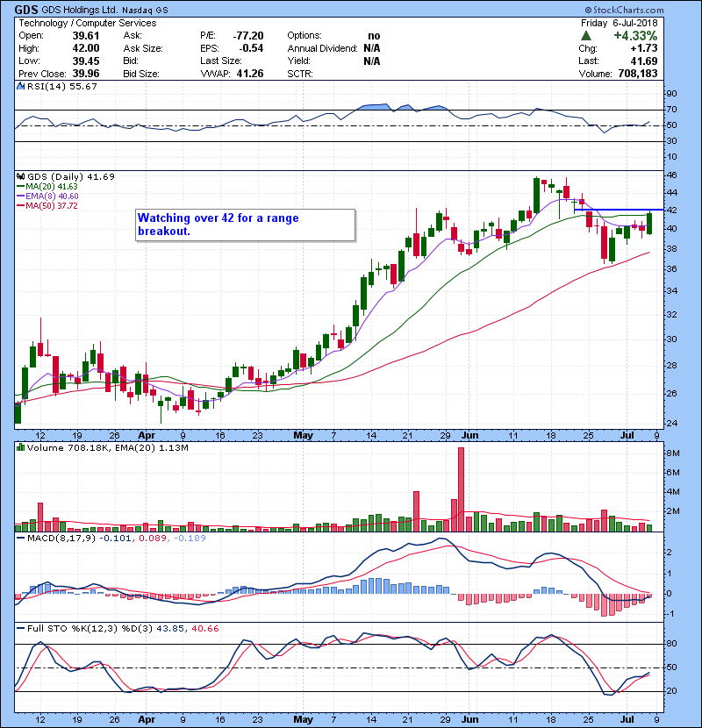This screenshot has height=728, width=702.
Task: Click the volume bars icon beside Volume label
Action: point(20,447)
